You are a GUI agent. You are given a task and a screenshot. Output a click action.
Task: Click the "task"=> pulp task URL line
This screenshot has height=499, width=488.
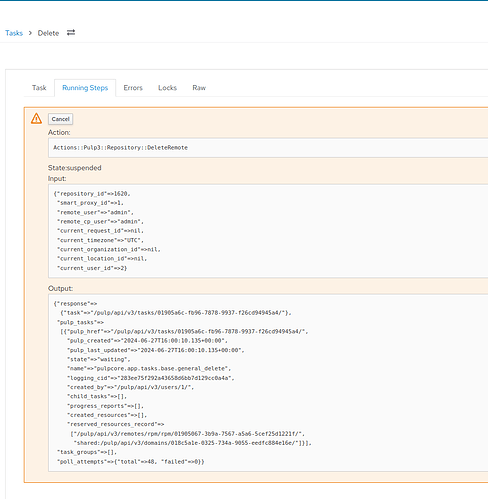(x=176, y=313)
